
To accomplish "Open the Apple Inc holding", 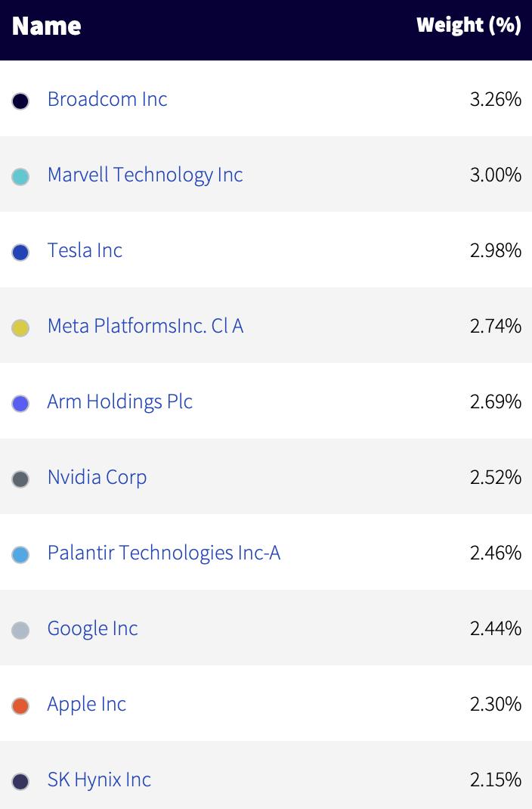I will click(86, 704).
